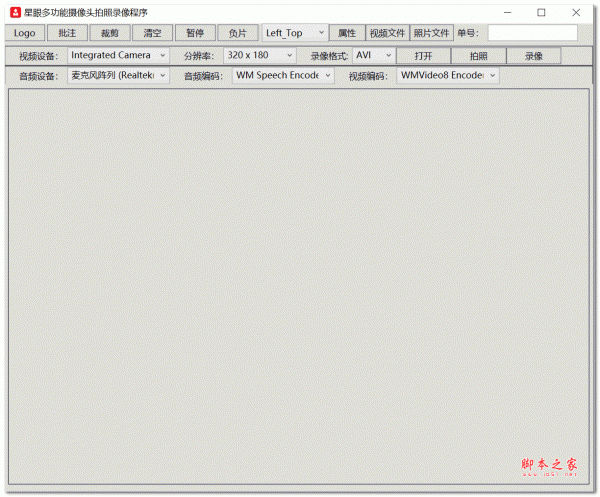This screenshot has height=497, width=600.
Task: Open the Left_Top position dropdown
Action: (295, 33)
